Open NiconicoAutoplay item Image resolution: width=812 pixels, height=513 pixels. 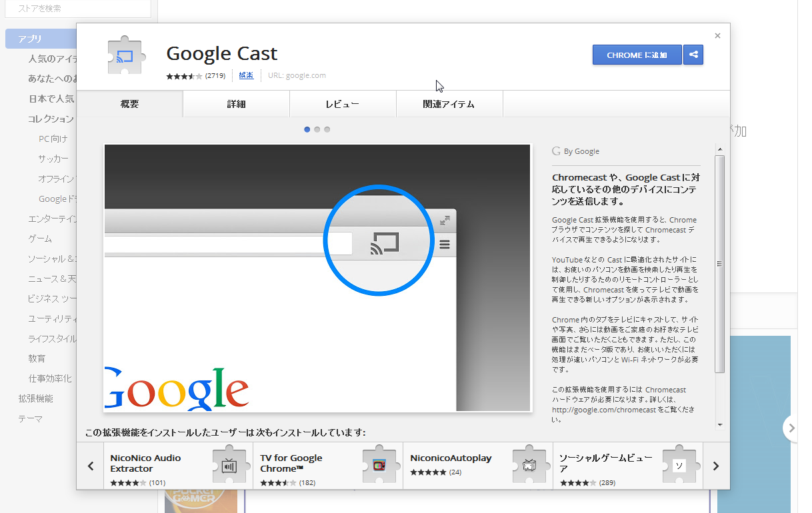[478, 466]
